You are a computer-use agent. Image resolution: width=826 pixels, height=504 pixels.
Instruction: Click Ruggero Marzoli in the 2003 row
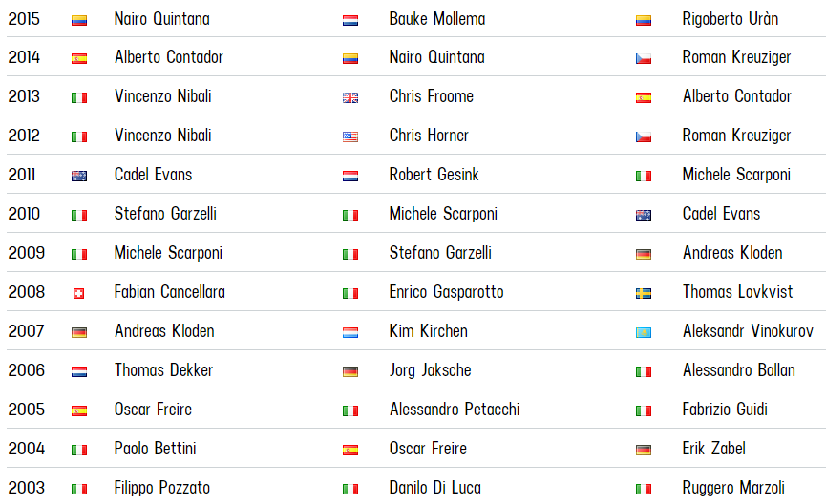point(733,488)
